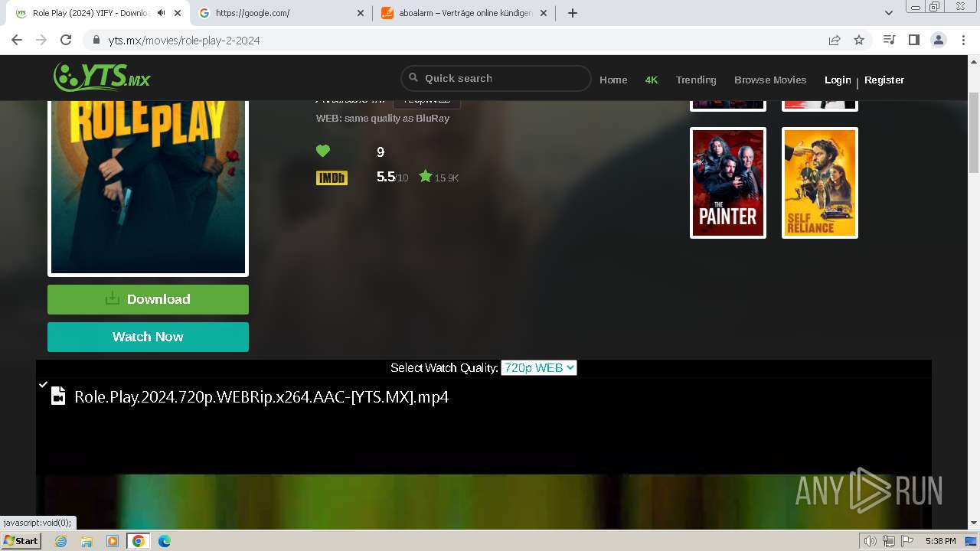Image resolution: width=980 pixels, height=551 pixels.
Task: Open the tab search chevron
Action: click(x=889, y=13)
